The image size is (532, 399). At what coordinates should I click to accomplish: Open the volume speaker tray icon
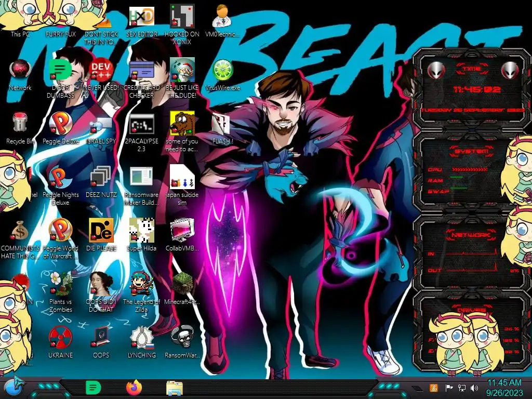[474, 388]
